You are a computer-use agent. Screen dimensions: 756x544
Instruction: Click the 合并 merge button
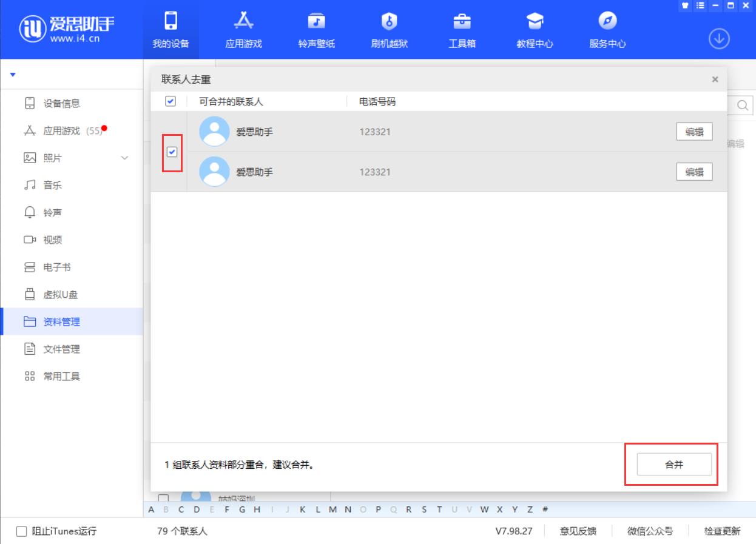(x=673, y=465)
